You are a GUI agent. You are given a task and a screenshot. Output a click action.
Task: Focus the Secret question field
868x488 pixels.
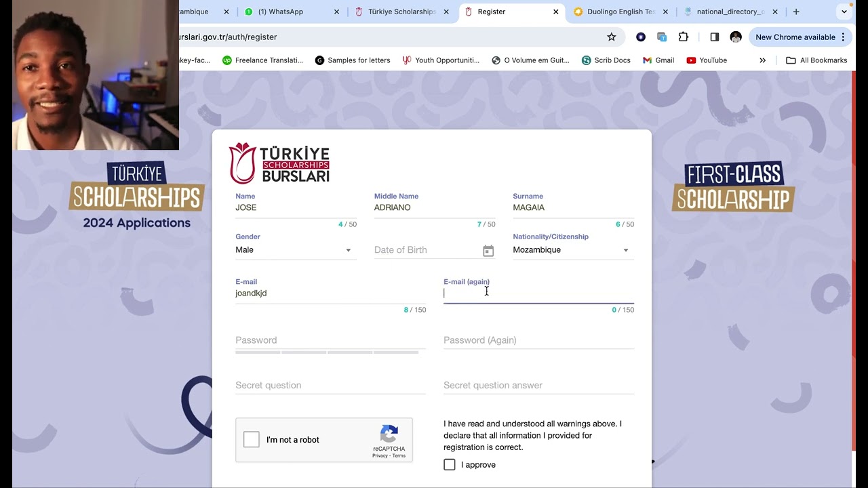[x=330, y=385]
